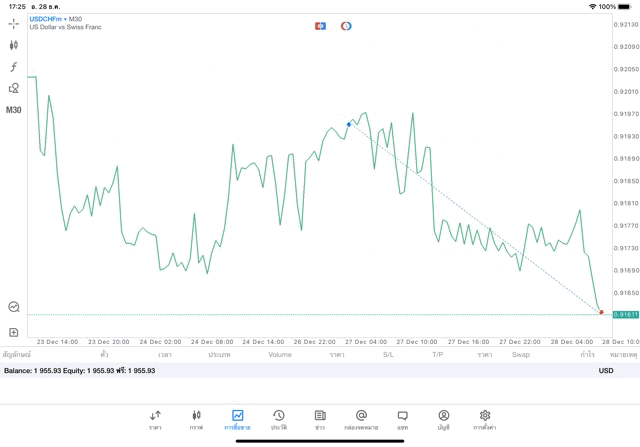Open the candlestick chart type settings
The height and width of the screenshot is (447, 640).
14,45
